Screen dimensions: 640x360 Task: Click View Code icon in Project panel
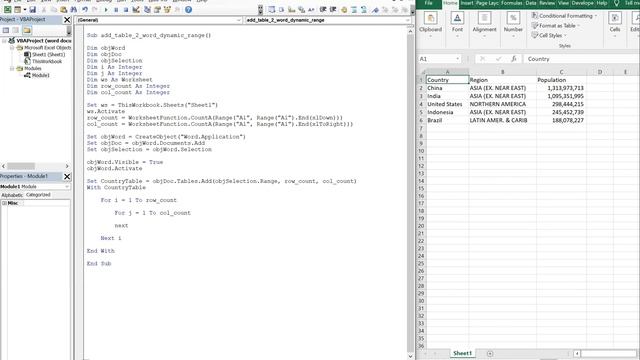click(6, 30)
